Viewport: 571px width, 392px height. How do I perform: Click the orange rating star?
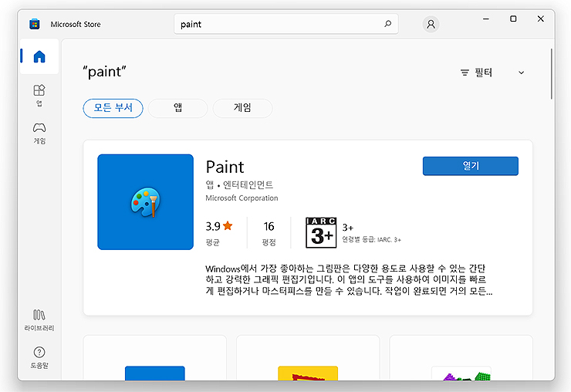tap(228, 226)
